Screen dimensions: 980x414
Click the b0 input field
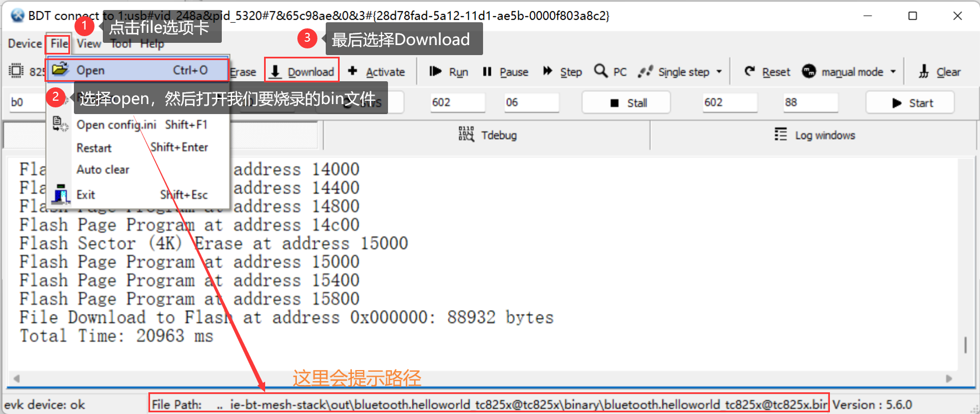click(x=26, y=102)
